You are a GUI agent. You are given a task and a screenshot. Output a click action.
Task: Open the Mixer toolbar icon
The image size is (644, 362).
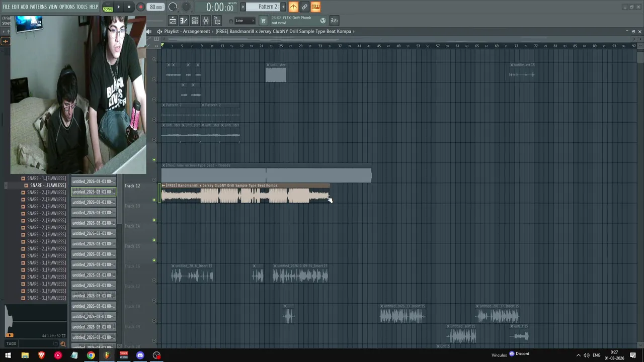(x=206, y=21)
